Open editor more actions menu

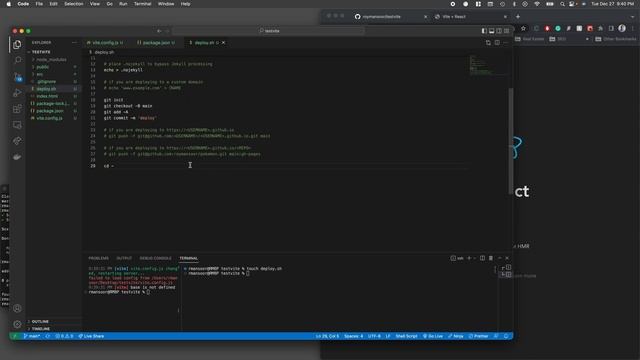coord(505,42)
